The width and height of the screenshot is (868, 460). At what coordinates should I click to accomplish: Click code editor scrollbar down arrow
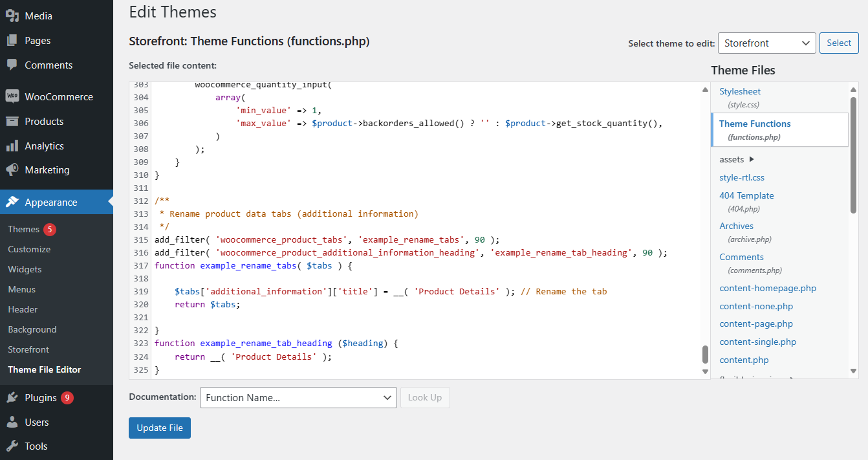(705, 371)
